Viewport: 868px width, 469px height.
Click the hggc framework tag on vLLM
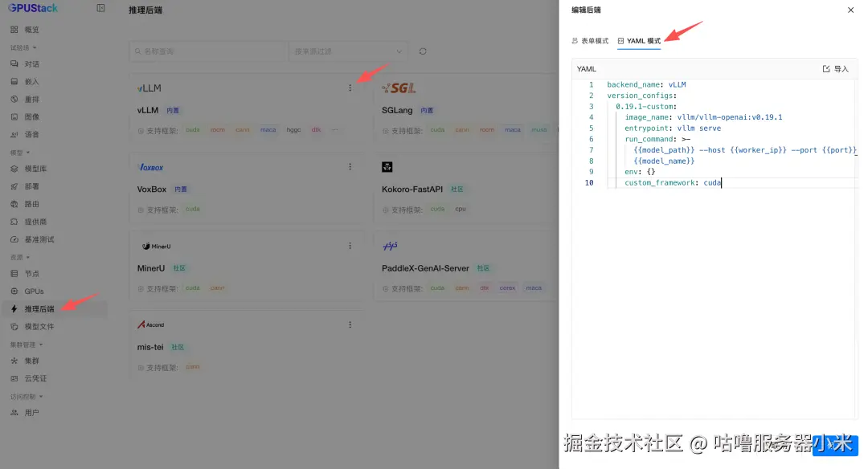pyautogui.click(x=293, y=130)
